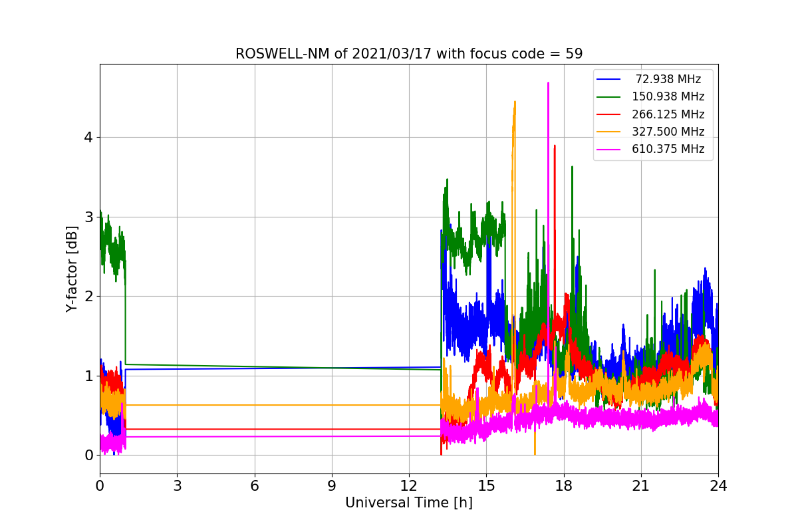Viewport: 798px width, 532px height.
Task: Click the red spike peak after 17.5 h
Action: tap(555, 146)
